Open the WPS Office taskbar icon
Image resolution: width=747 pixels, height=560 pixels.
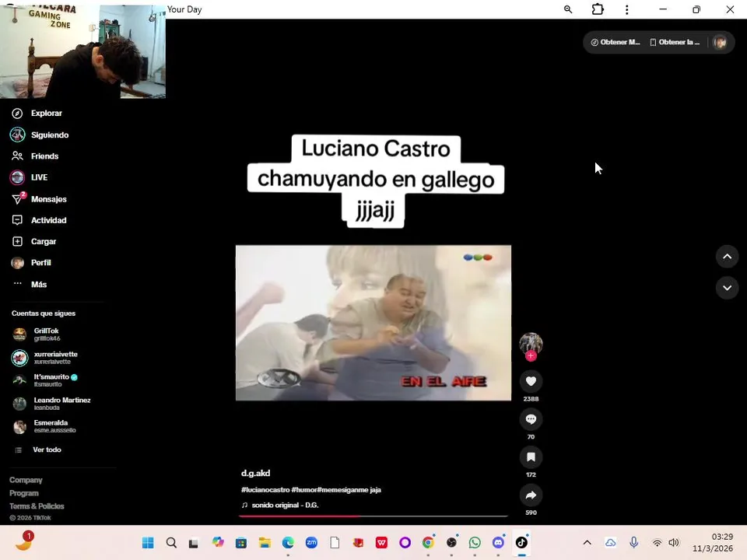pos(381,542)
